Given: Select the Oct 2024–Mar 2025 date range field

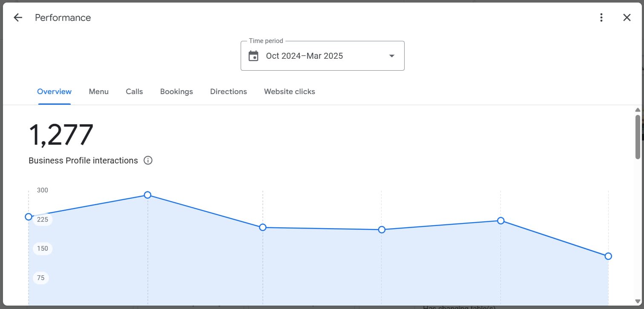Looking at the screenshot, I should (304, 56).
